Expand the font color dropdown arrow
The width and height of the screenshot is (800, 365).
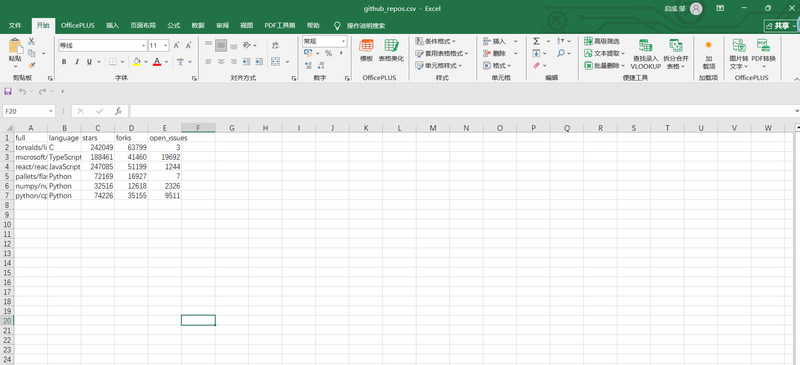(x=166, y=62)
